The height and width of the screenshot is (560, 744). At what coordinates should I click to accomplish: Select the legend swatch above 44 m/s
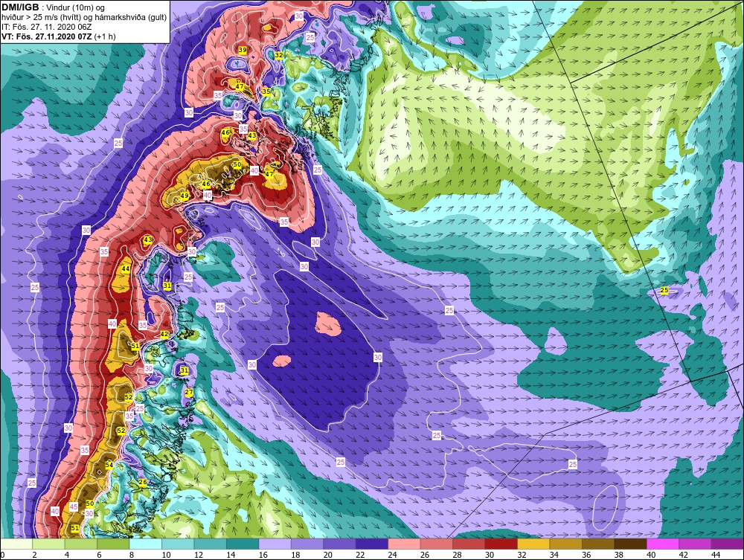pyautogui.click(x=728, y=544)
